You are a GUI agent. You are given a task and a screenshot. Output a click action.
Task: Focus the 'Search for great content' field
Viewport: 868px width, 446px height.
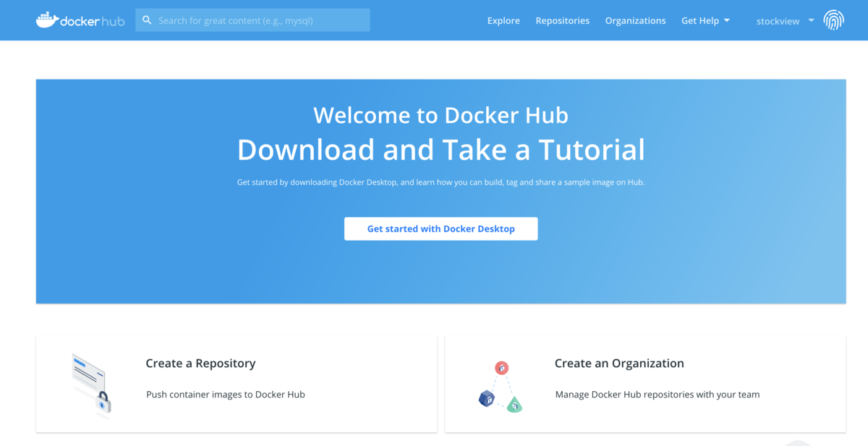coord(252,20)
